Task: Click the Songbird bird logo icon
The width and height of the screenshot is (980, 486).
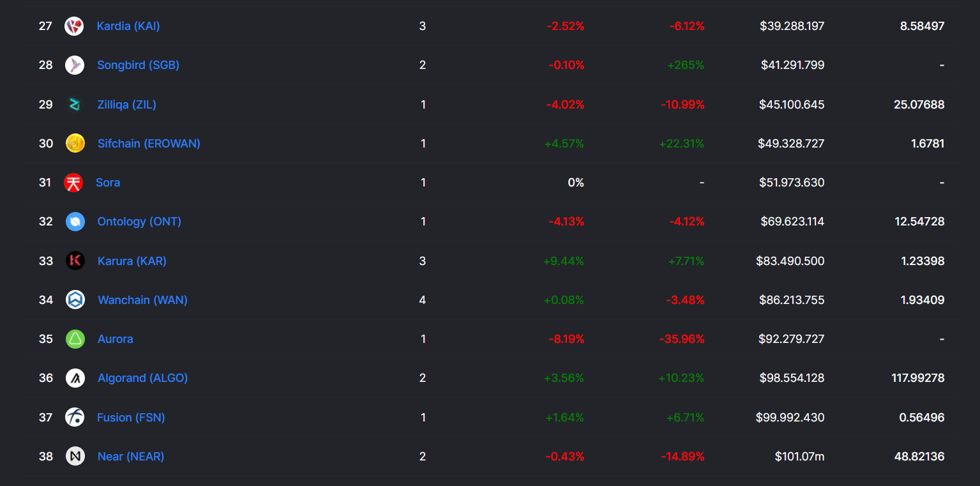Action: 75,65
